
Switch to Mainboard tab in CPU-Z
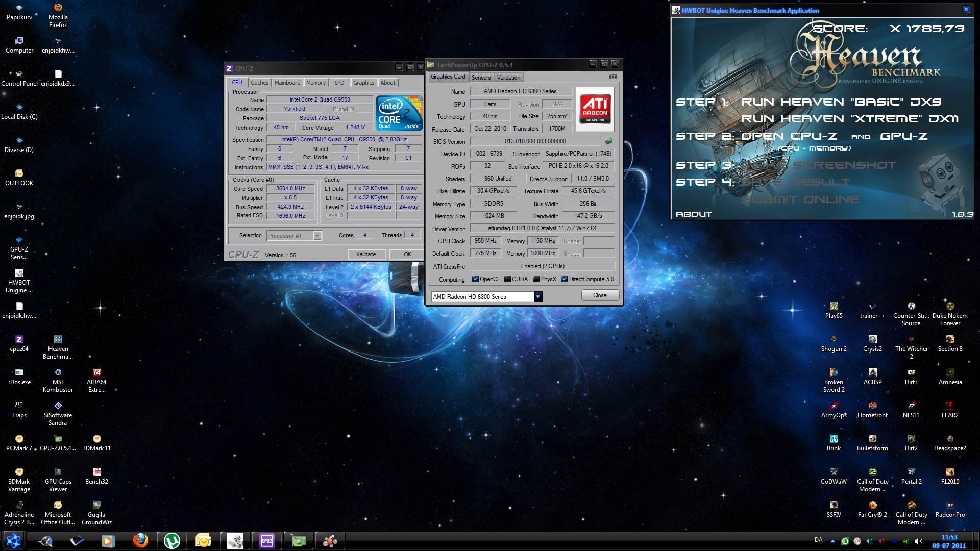[x=287, y=83]
